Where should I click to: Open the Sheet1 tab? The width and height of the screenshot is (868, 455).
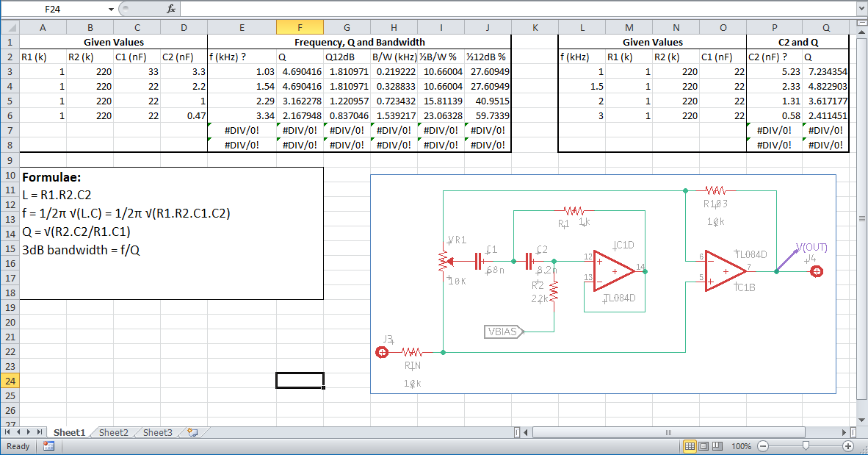[x=69, y=433]
